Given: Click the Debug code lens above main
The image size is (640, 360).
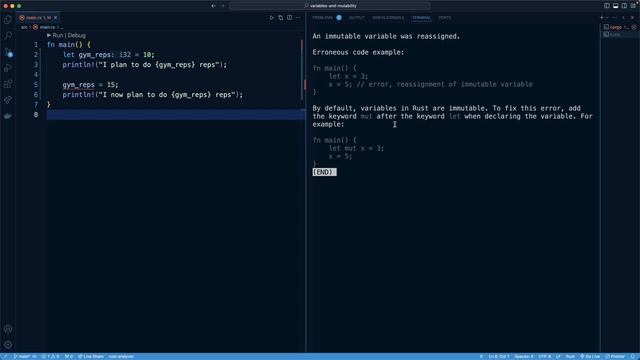Looking at the screenshot, I should click(76, 36).
